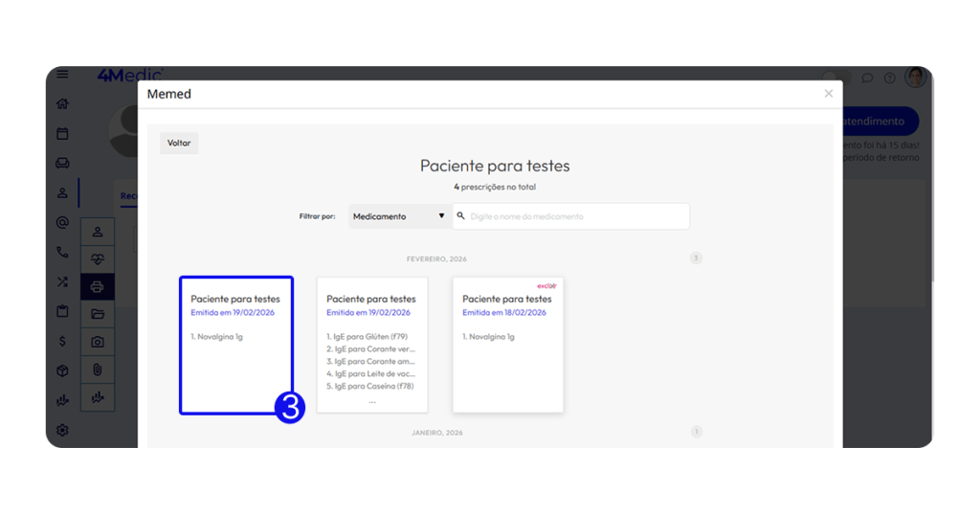
Task: Open the IgE para Glúten prescription card
Action: tap(371, 345)
